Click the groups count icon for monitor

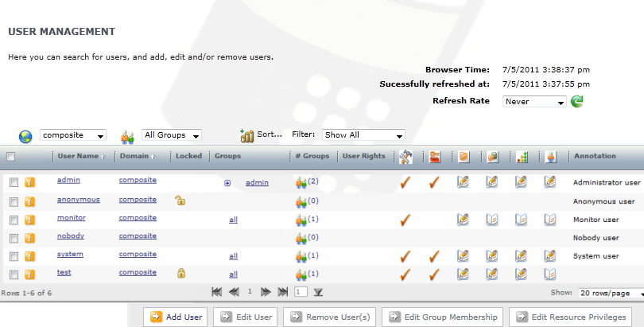coord(301,220)
